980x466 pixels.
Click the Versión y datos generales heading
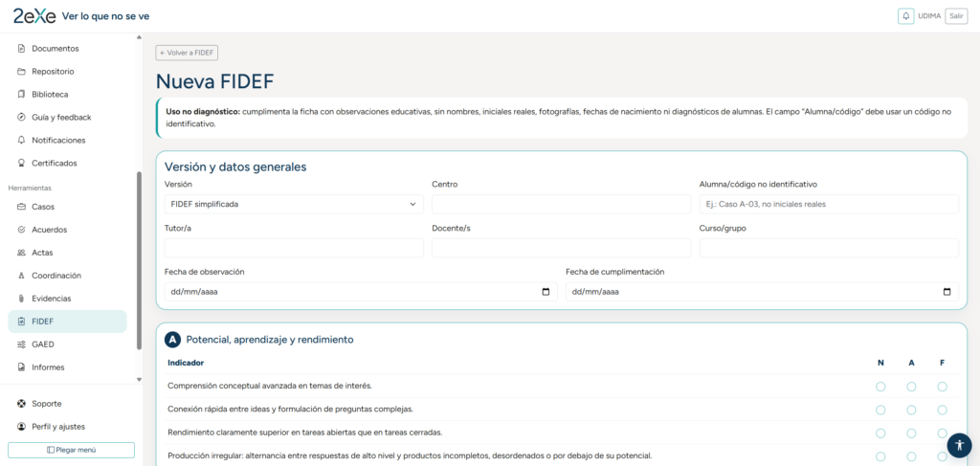click(x=235, y=167)
